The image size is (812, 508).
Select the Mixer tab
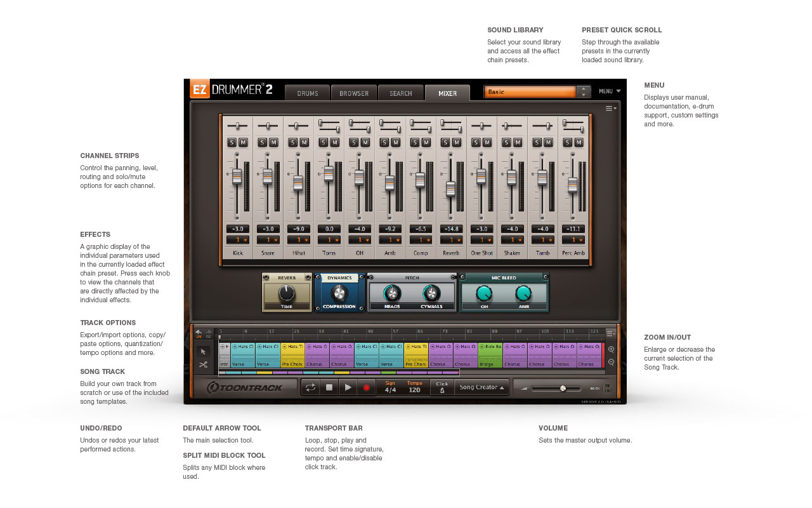click(x=447, y=93)
